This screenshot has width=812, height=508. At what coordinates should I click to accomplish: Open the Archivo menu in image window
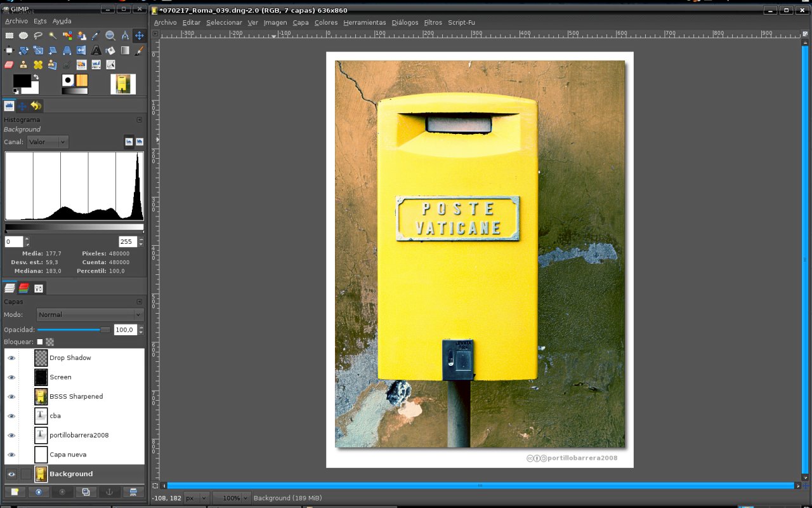(165, 22)
